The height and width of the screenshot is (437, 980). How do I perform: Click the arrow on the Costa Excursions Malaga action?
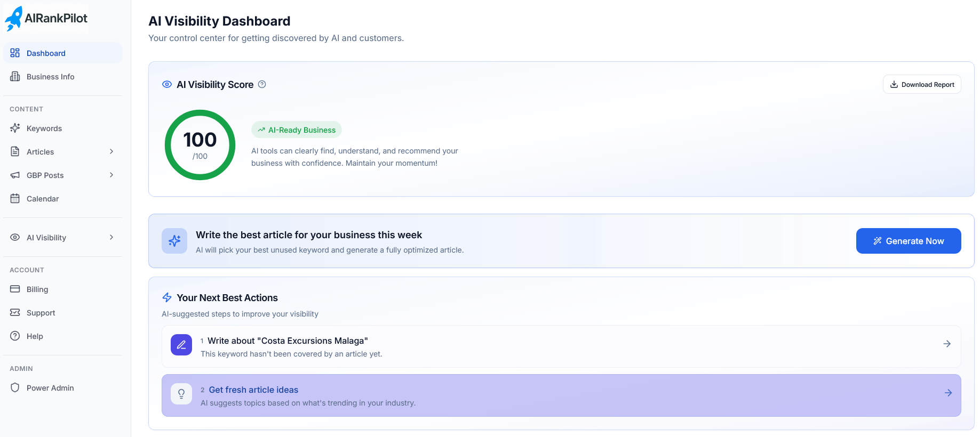[x=947, y=344]
